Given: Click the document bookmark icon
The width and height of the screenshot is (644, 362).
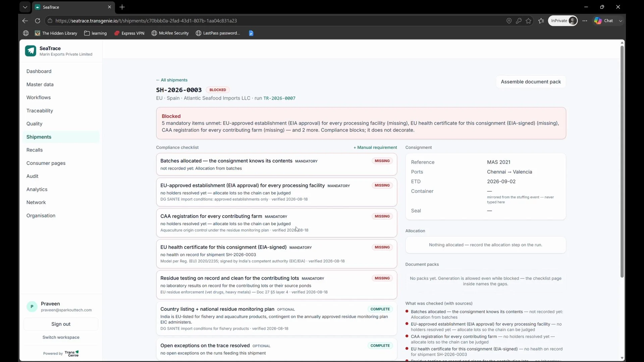Looking at the screenshot, I should tap(251, 33).
